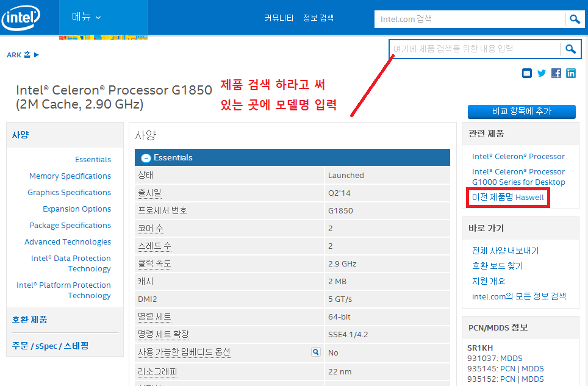Click 명령 세트 spec label

[154, 316]
